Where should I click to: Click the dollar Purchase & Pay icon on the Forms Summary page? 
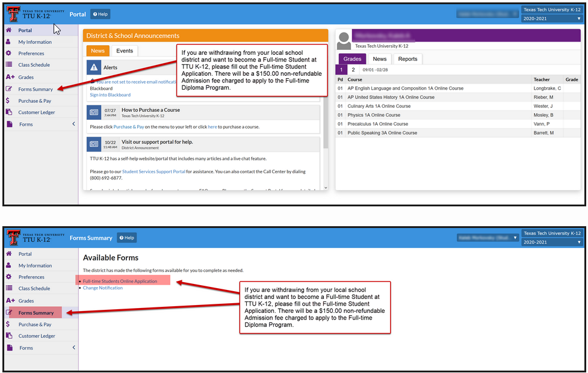(8, 324)
